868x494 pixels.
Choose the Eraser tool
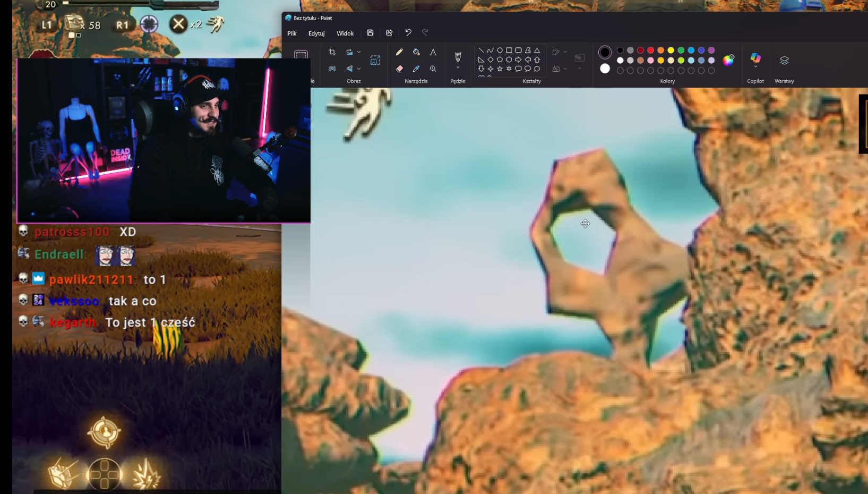[399, 69]
